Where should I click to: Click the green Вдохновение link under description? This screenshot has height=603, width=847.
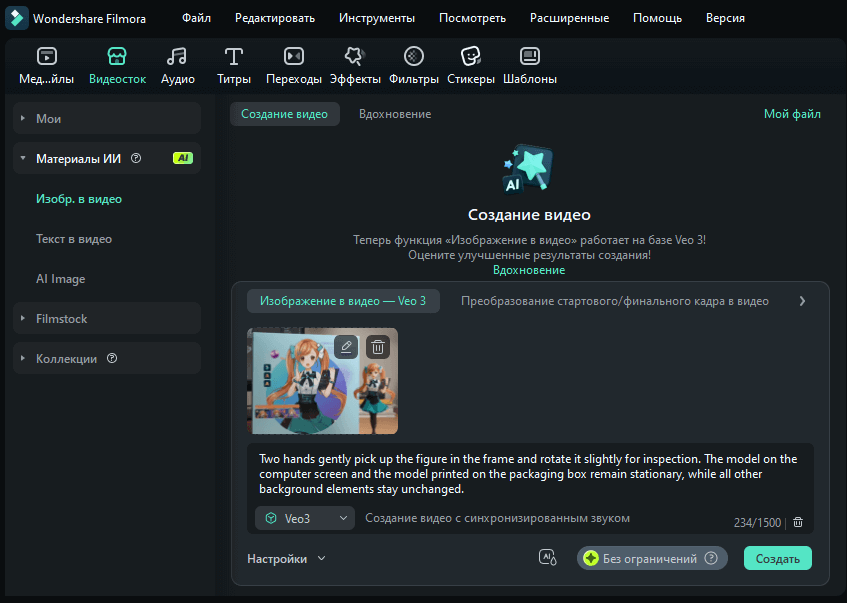coord(529,270)
